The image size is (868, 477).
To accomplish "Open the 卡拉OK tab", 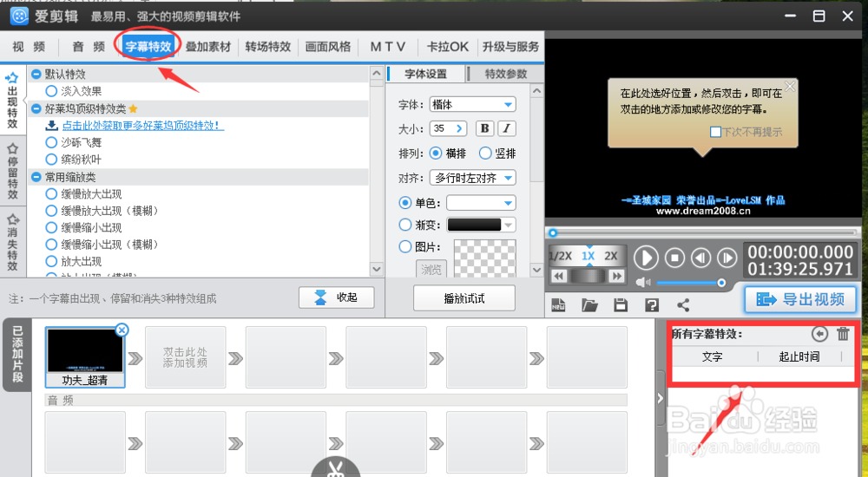I will pos(447,47).
